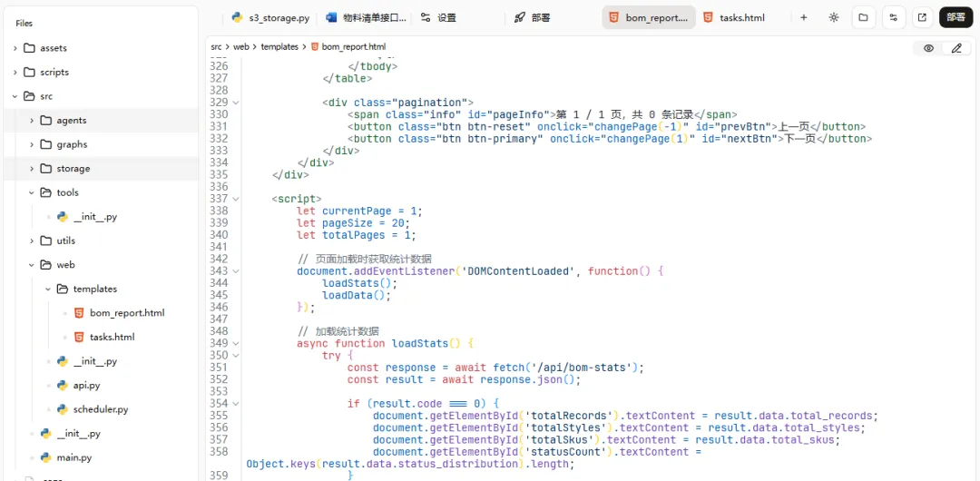Expand the agents folder chevron
This screenshot has height=481, width=980.
click(31, 121)
